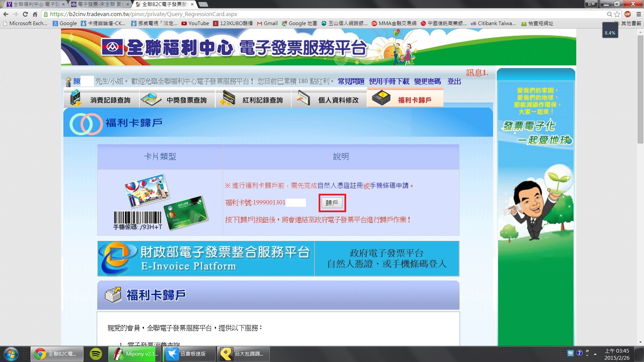Screen dimensions: 644x362
Task: Switch to 電子發票-來全聯 browser tab
Action: pyautogui.click(x=100, y=4)
